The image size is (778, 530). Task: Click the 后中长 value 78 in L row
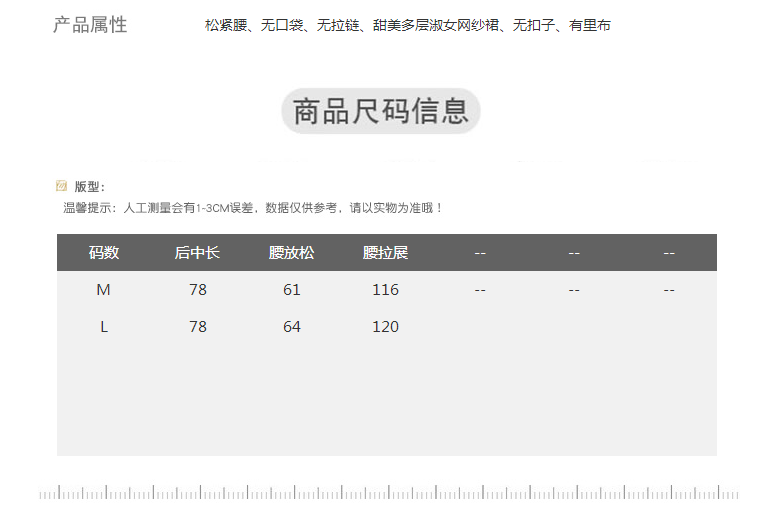(197, 327)
